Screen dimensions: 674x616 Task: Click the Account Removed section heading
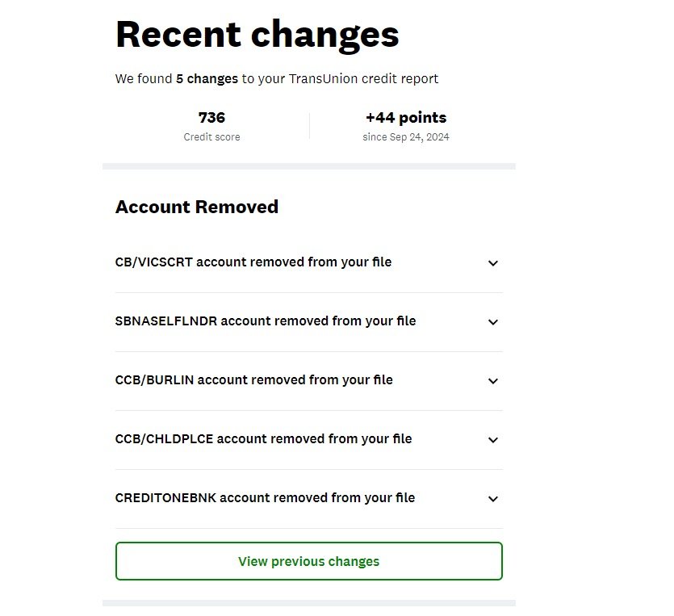point(197,207)
